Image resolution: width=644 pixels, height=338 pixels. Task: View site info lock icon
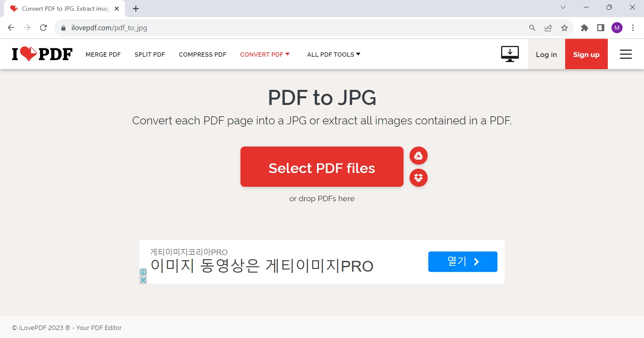click(63, 28)
